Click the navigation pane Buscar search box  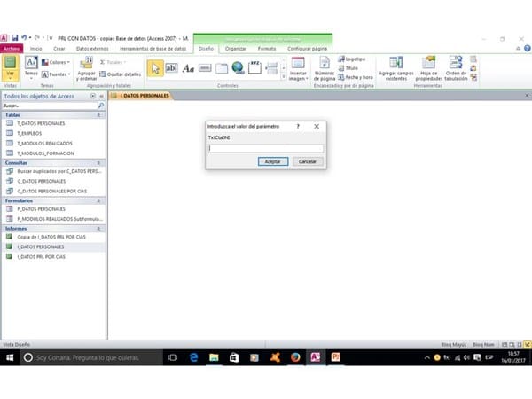50,106
